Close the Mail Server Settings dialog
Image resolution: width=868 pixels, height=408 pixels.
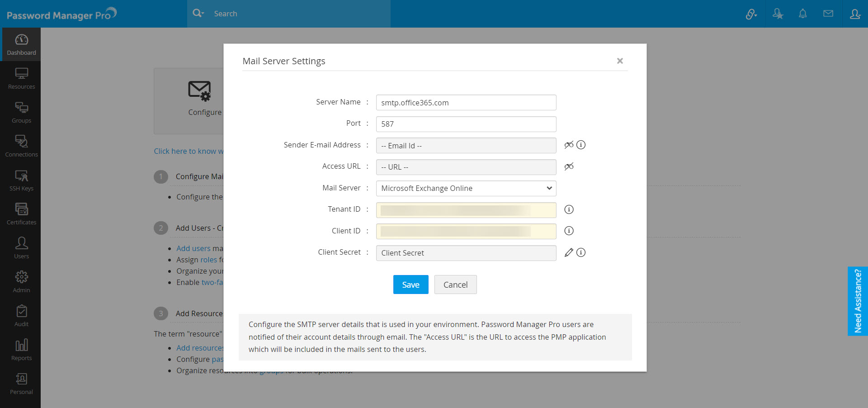click(x=620, y=61)
